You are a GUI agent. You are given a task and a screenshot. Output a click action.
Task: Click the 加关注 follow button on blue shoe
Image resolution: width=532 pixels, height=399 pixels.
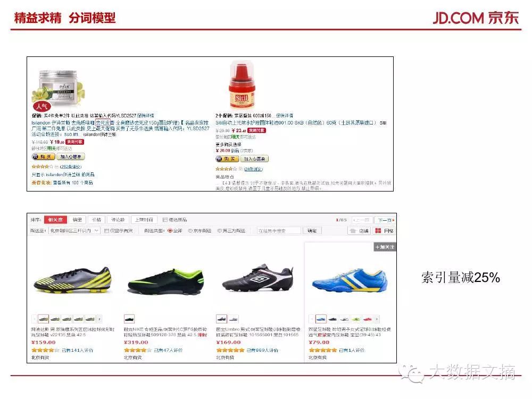tap(385, 247)
